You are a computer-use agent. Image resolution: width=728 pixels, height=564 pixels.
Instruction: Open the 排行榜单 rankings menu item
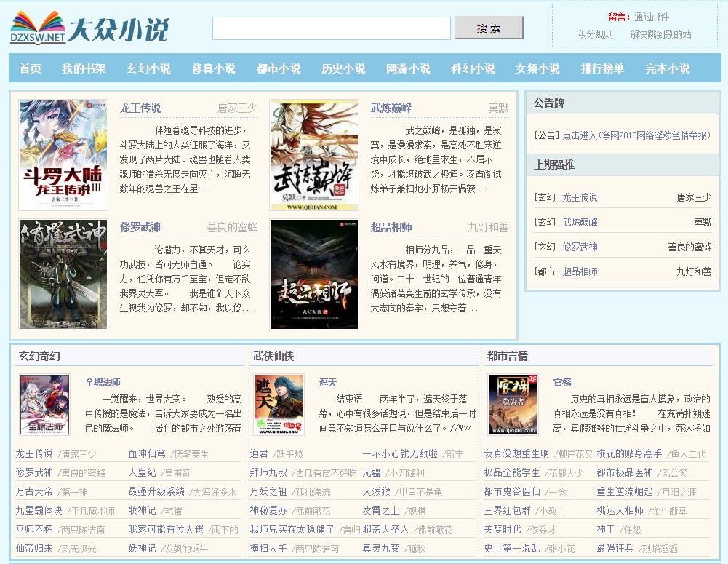click(x=602, y=68)
